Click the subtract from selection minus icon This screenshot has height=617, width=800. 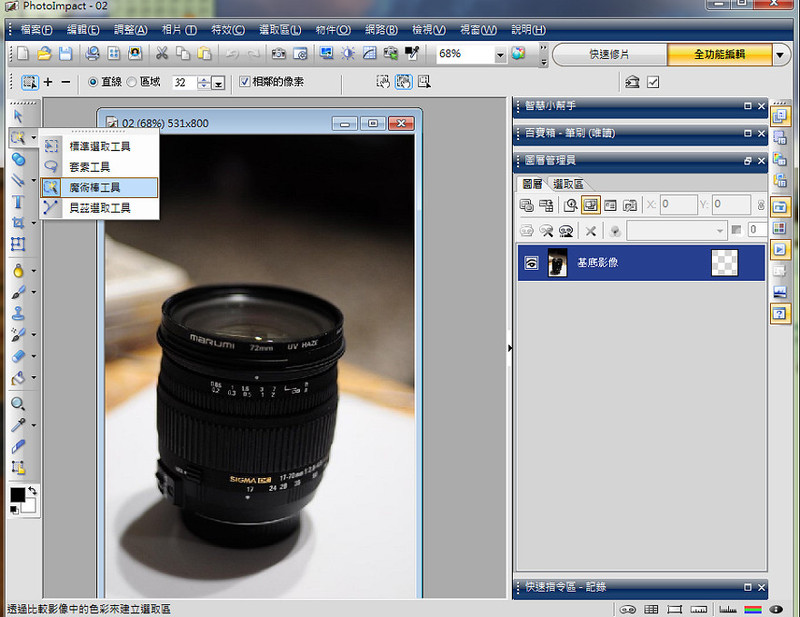coord(66,82)
